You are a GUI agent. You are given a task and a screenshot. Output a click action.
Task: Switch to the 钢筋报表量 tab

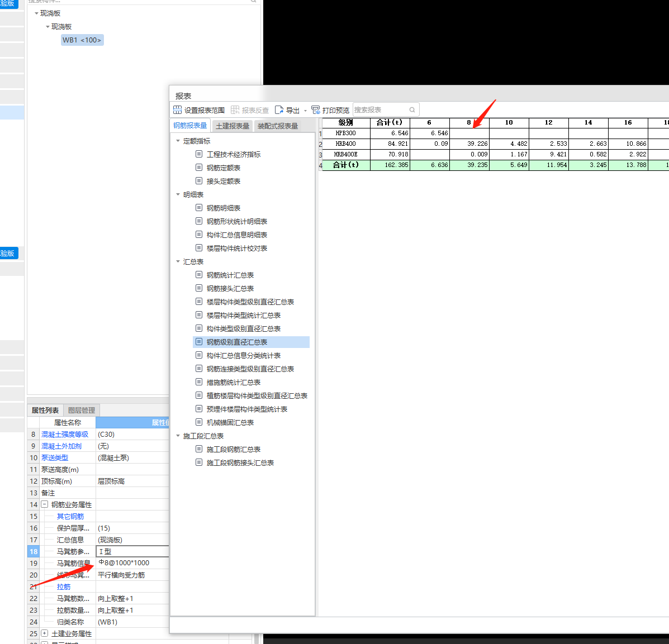click(x=190, y=125)
